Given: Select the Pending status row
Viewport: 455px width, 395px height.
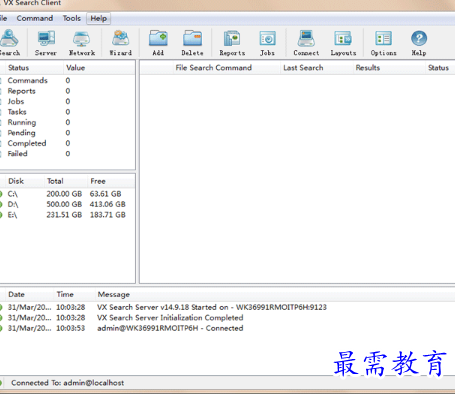Looking at the screenshot, I should (67, 133).
